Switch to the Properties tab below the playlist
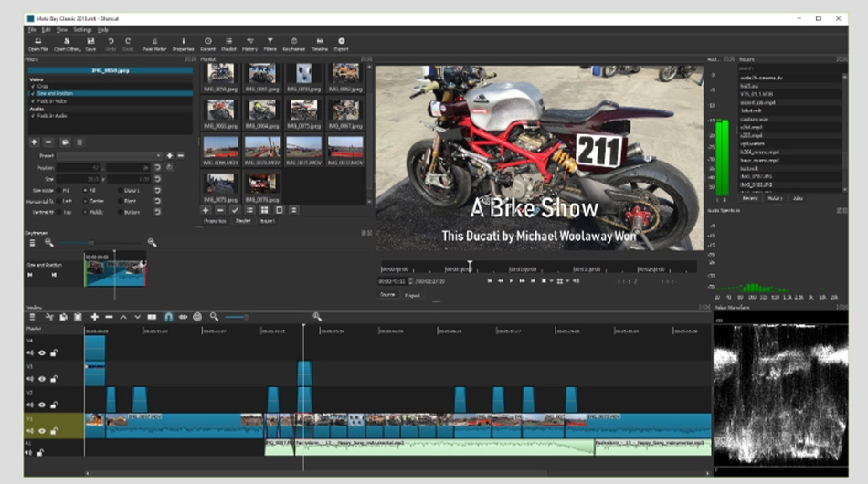The height and width of the screenshot is (484, 868). (214, 221)
